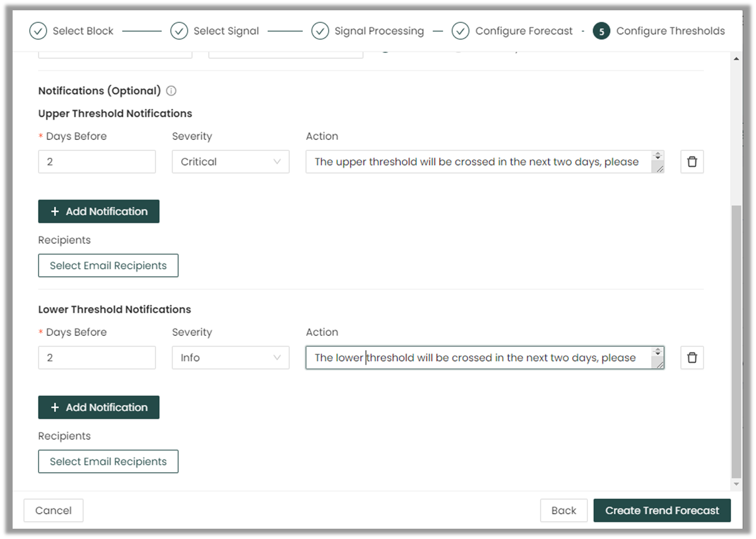Click the step 5 number badge
The width and height of the screenshot is (756, 539).
tap(601, 31)
